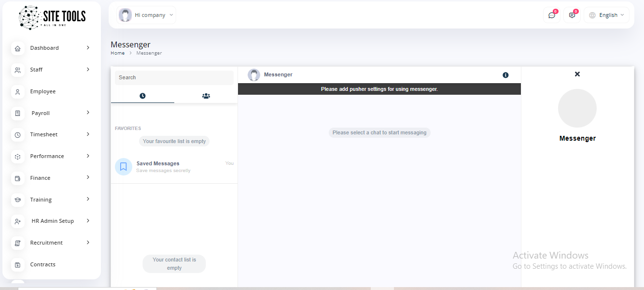Viewport: 644px width, 290px height.
Task: Click the info icon in Messenger header
Action: pos(505,75)
